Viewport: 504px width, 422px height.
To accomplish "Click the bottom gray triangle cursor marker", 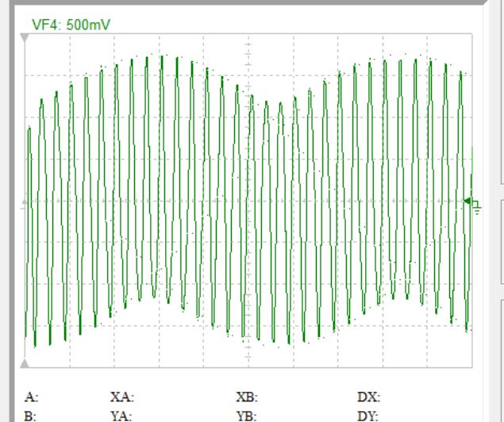I will point(25,363).
